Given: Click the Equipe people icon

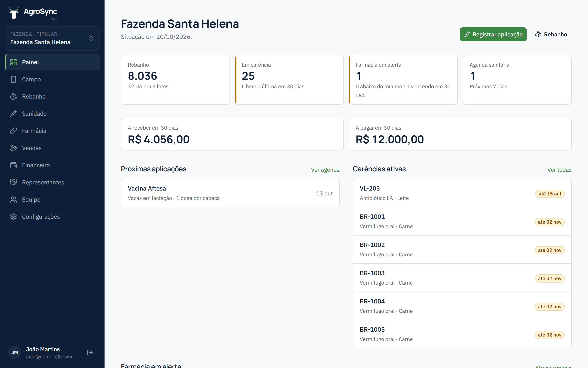Looking at the screenshot, I should tap(13, 200).
